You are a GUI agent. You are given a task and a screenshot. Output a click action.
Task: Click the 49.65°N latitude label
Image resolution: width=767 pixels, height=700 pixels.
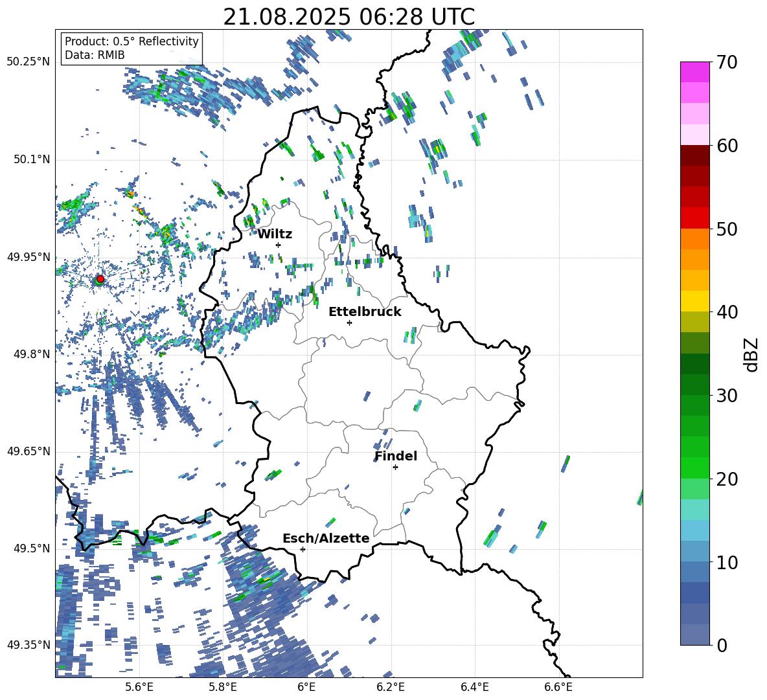(x=29, y=451)
